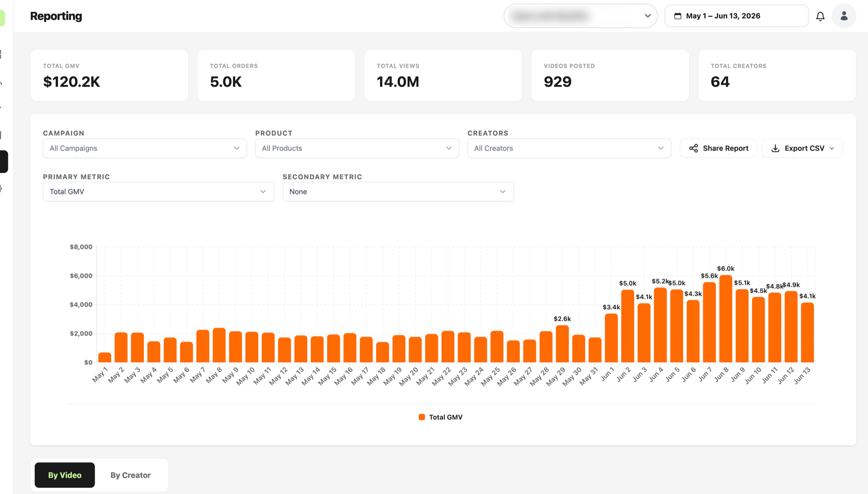Click the May 22 x-axis label

[x=442, y=376]
